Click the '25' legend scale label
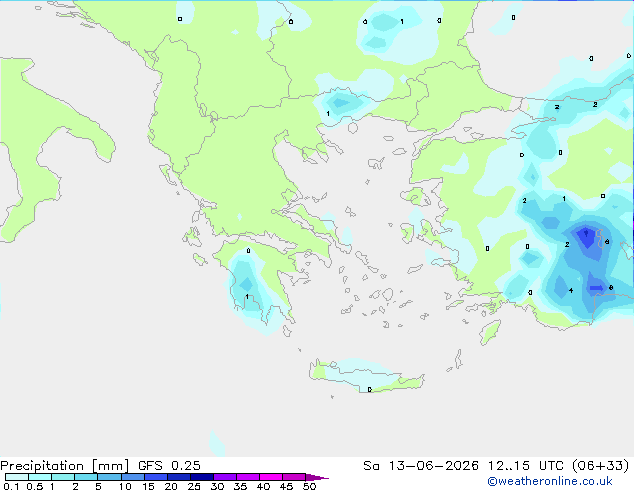634x490 pixels. click(194, 486)
